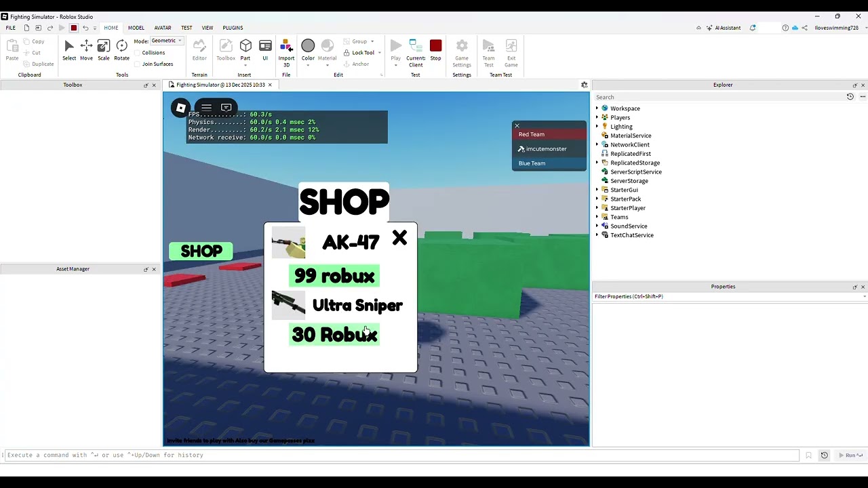Open the Lock Tool dropdown arrow
The image size is (868, 488).
379,53
